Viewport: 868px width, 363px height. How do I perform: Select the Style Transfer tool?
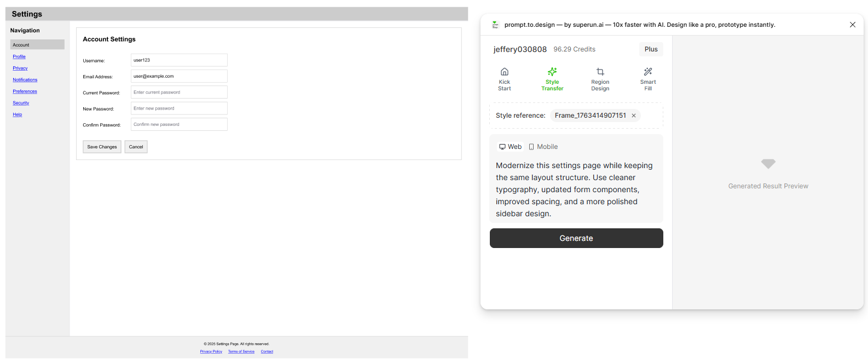(552, 79)
